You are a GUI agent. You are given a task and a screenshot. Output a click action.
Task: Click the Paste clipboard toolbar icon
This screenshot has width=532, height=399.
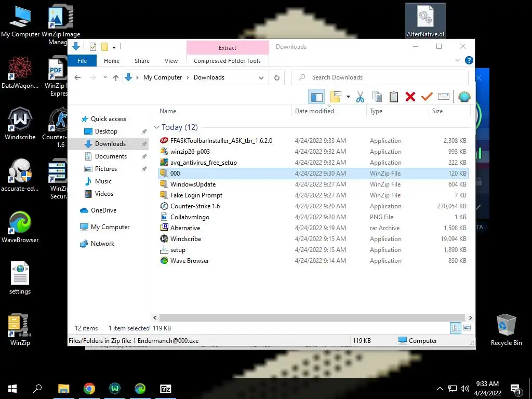click(394, 97)
